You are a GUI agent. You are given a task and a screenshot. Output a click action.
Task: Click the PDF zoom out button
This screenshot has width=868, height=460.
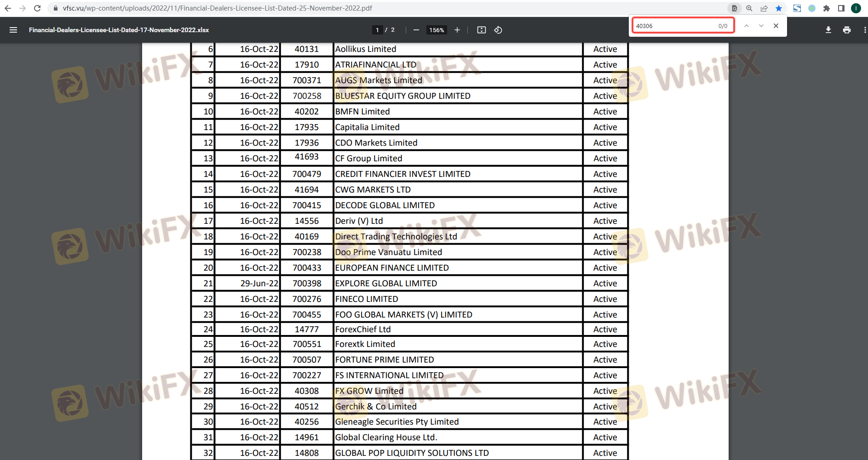[416, 30]
